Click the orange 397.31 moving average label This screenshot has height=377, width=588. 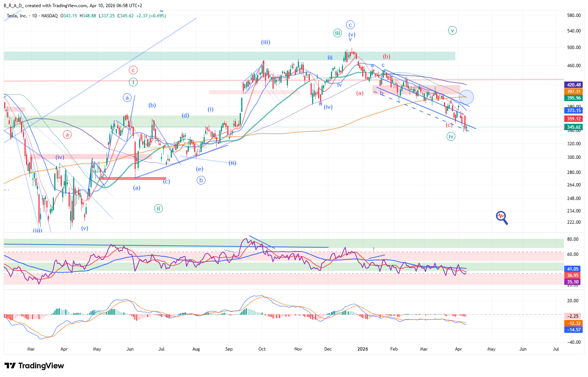(574, 92)
